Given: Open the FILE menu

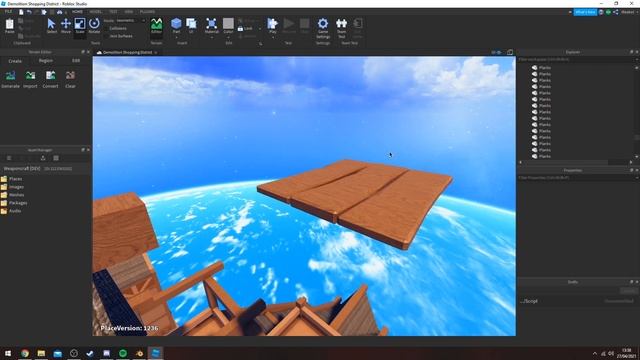Looking at the screenshot, I should [8, 12].
